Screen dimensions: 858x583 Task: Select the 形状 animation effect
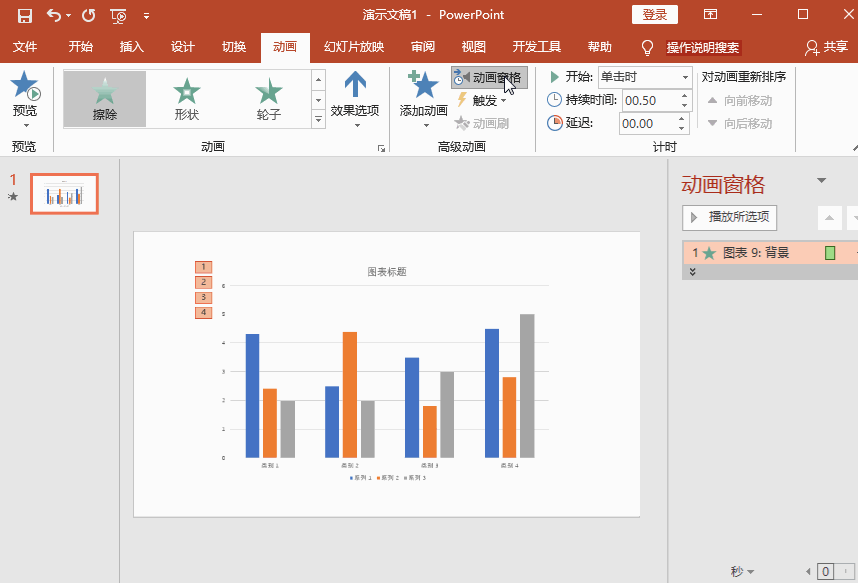coord(187,99)
